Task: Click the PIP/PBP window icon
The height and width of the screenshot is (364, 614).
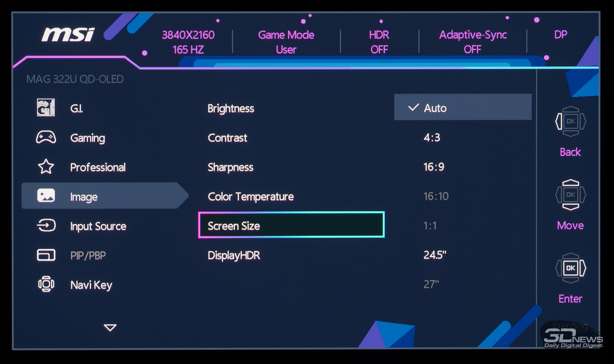Action: click(46, 255)
